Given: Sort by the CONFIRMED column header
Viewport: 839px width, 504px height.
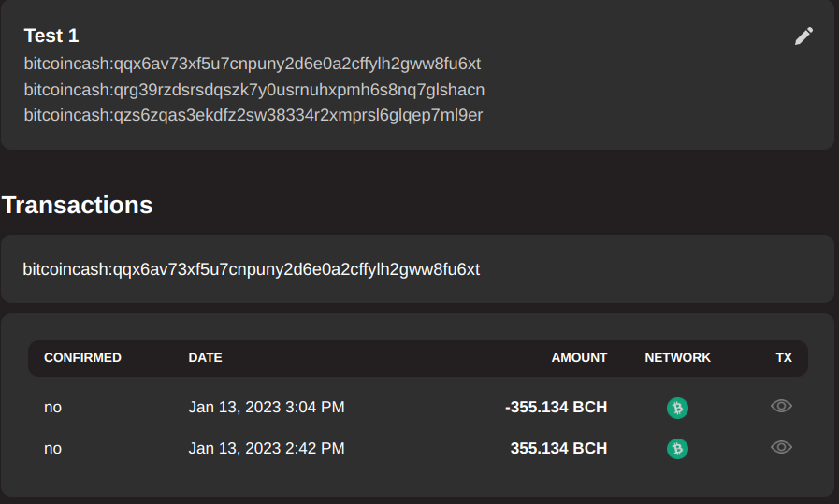Looking at the screenshot, I should click(x=82, y=357).
